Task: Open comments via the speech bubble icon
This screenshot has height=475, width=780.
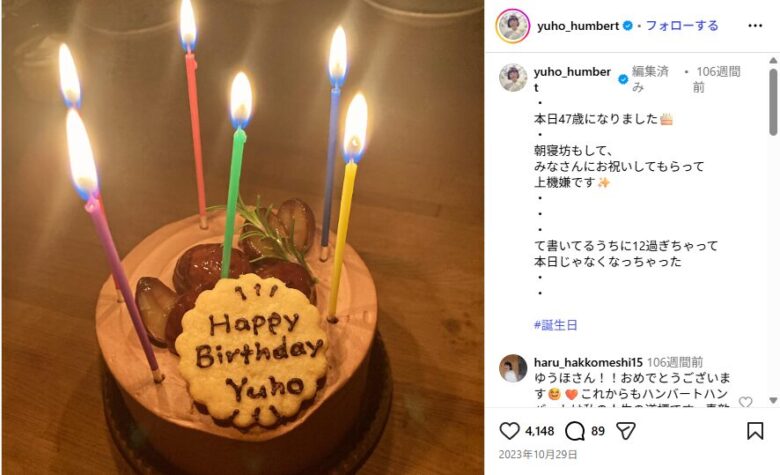Action: coord(575,431)
